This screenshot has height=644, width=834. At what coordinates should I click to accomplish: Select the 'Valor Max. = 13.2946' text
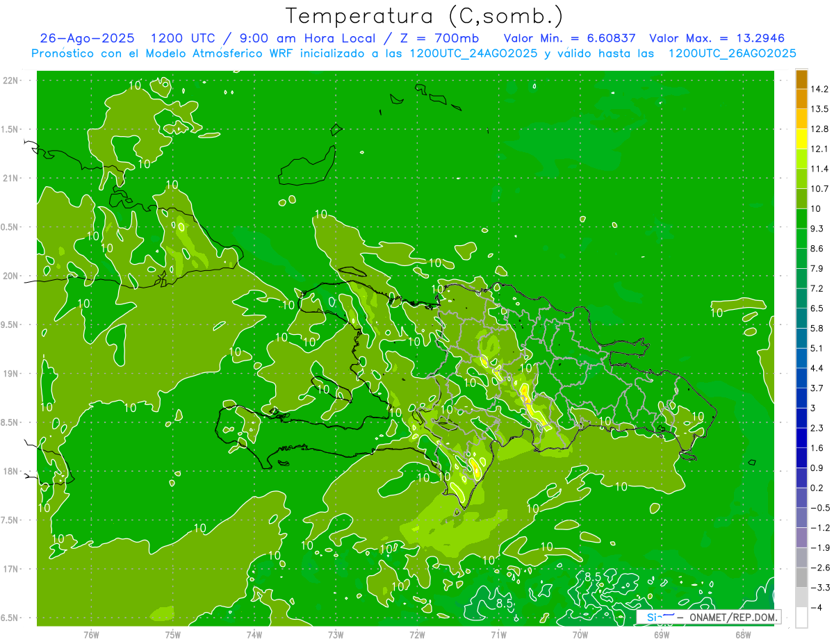[716, 38]
